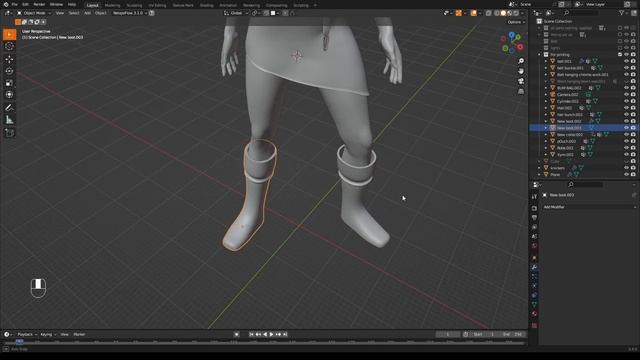This screenshot has width=640, height=360.
Task: Select the Add Cube tool
Action: [9, 133]
